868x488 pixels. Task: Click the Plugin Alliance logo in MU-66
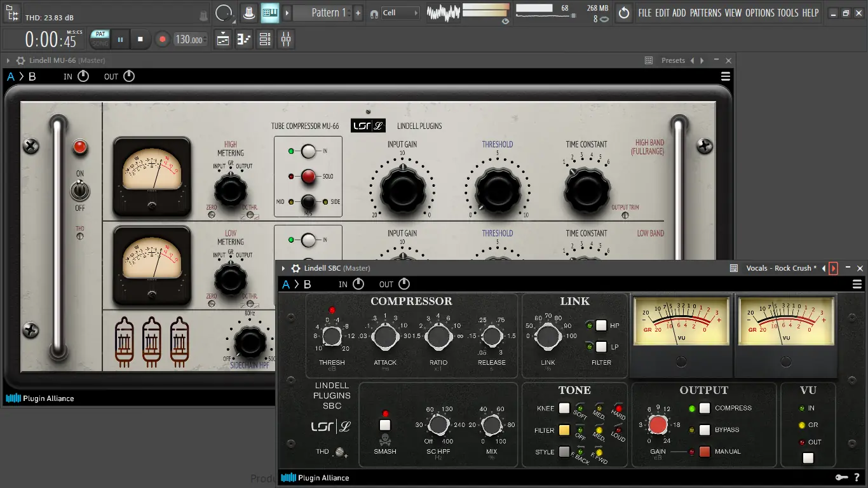(x=40, y=398)
